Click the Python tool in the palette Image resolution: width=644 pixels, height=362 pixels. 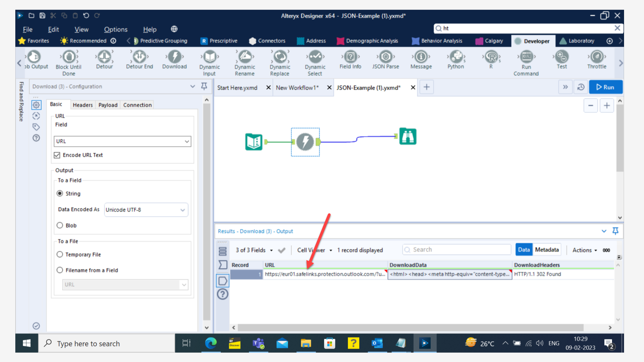pyautogui.click(x=456, y=57)
